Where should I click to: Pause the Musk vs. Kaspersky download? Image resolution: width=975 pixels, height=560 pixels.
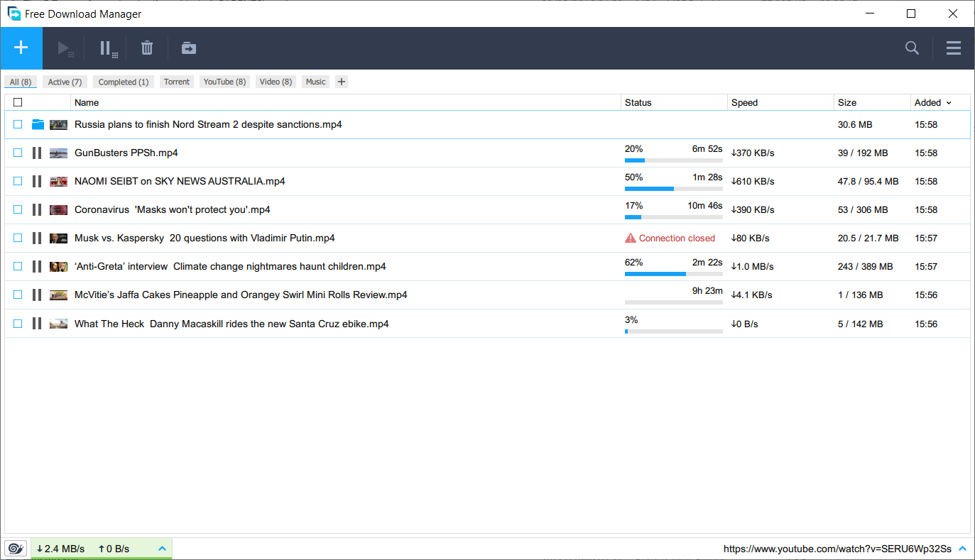click(x=37, y=238)
